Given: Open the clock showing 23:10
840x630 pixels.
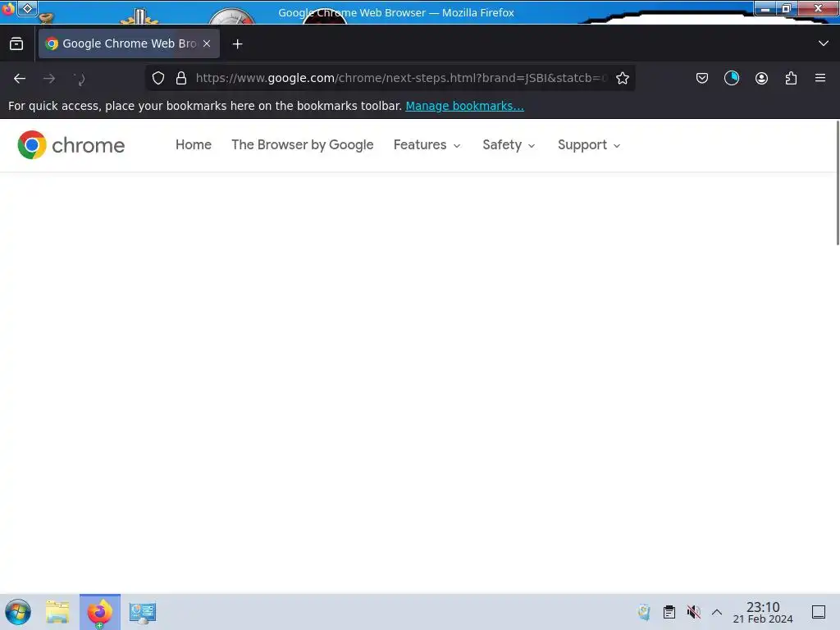Looking at the screenshot, I should 763,612.
